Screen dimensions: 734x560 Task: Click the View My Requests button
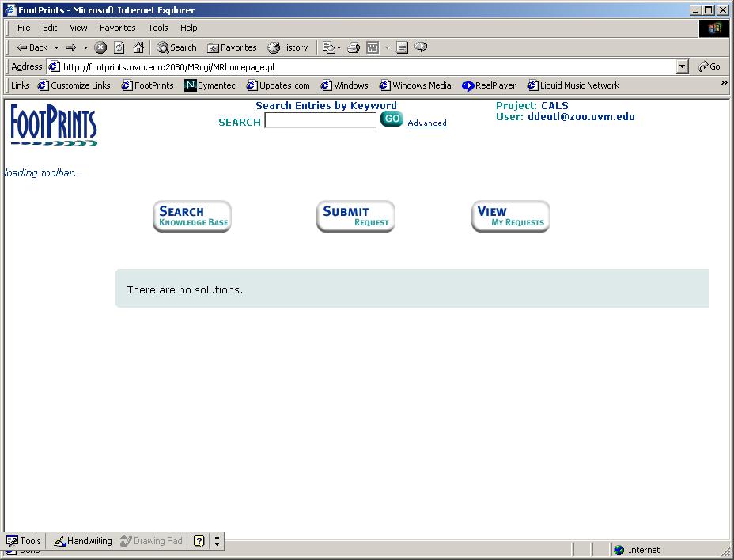[510, 217]
